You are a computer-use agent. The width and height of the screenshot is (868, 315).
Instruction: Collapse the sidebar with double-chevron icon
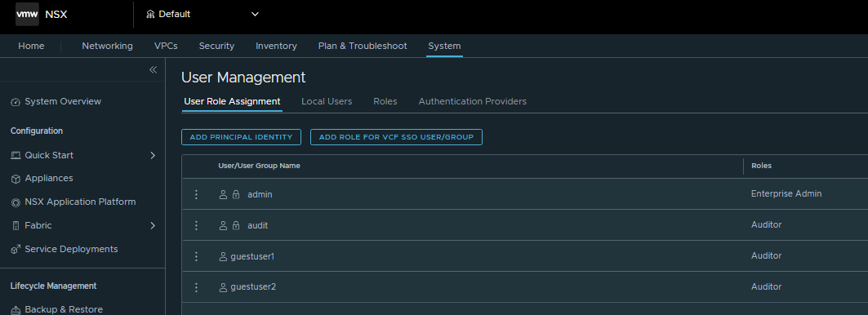click(x=154, y=69)
